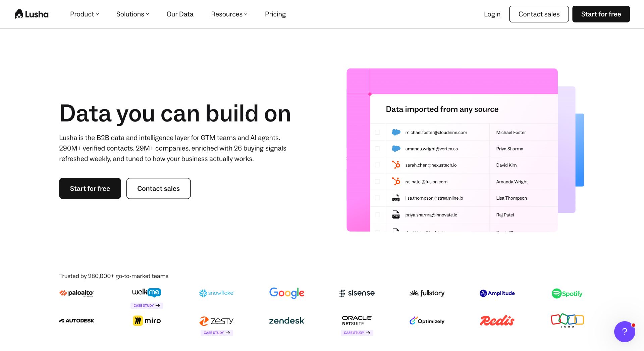Click the Optimizely logo
This screenshot has width=644, height=351.
pyautogui.click(x=427, y=321)
